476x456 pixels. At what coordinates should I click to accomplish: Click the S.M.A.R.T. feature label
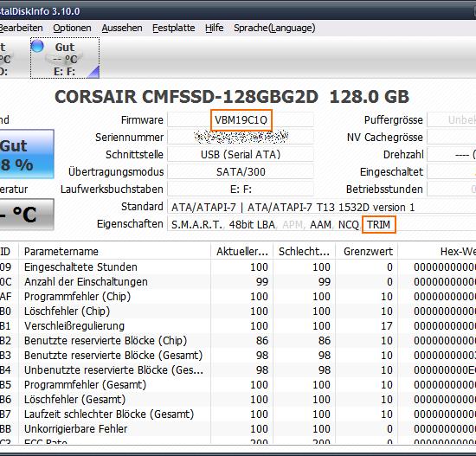point(196,225)
